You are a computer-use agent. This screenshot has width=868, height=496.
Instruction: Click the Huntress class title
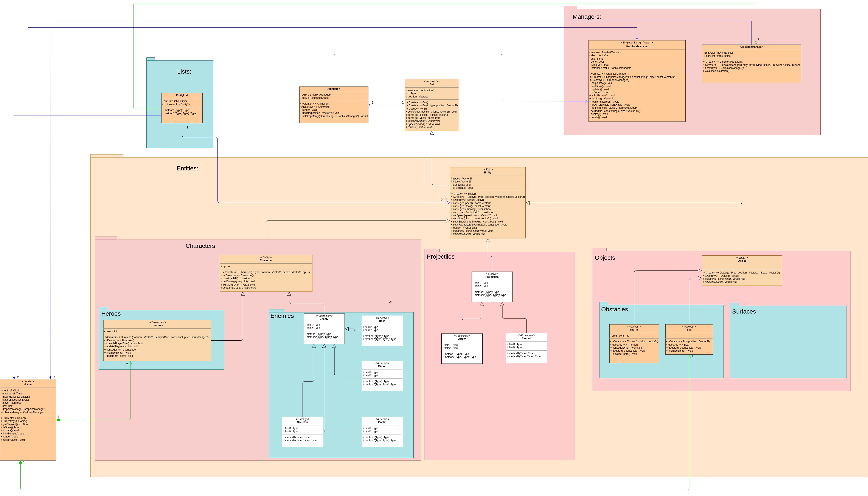pos(157,325)
